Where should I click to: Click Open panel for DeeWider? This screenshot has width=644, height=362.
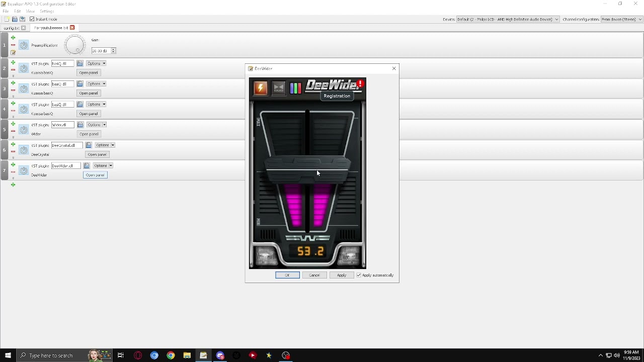(95, 175)
